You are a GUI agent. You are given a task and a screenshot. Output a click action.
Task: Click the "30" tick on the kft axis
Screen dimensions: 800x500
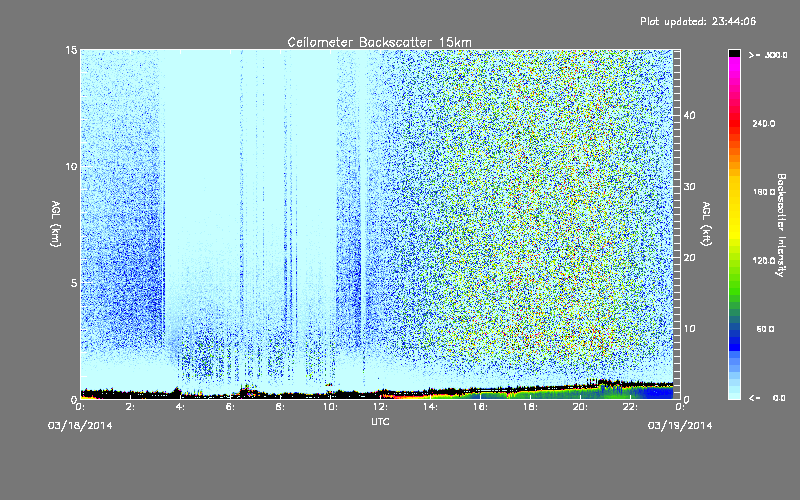(x=689, y=187)
